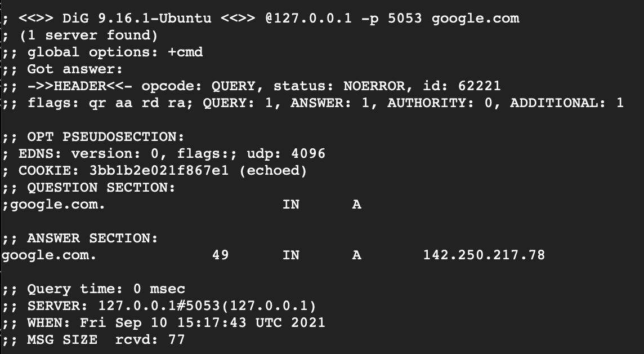Click the '+cmd' global option text
Screen dimensions: 644x354
(185, 52)
